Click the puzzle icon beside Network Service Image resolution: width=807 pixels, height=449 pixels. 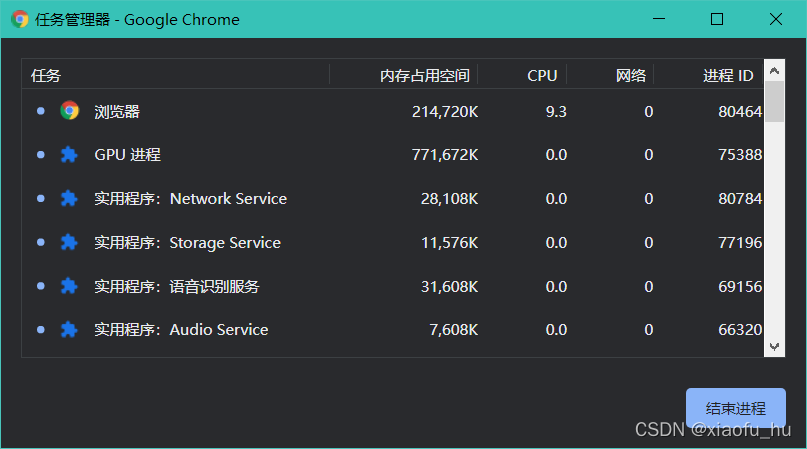(69, 199)
